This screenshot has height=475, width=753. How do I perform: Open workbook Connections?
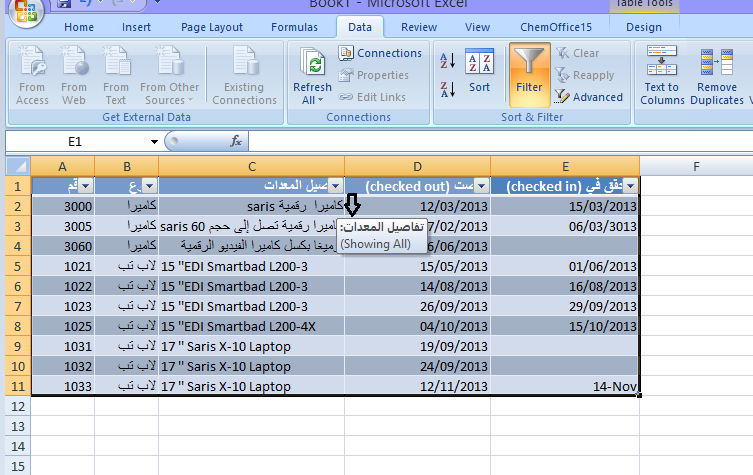coord(380,53)
